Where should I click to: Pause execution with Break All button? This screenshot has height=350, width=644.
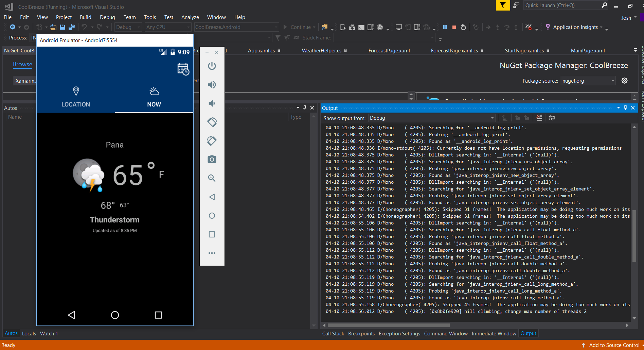[445, 27]
